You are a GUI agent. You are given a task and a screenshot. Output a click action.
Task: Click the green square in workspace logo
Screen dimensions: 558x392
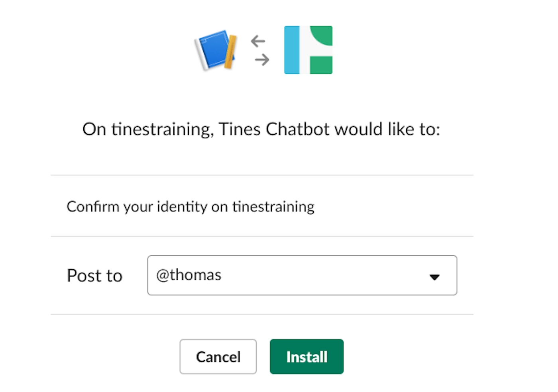click(321, 65)
